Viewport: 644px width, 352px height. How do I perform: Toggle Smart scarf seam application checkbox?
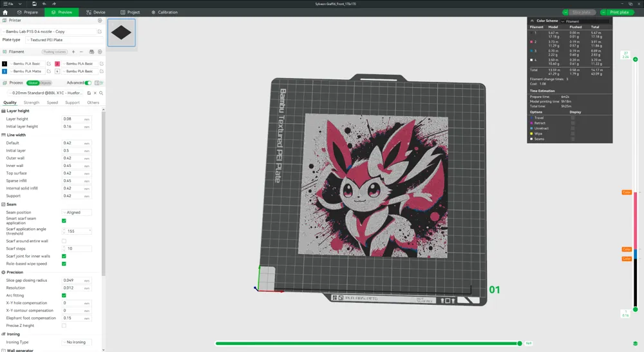tap(64, 221)
